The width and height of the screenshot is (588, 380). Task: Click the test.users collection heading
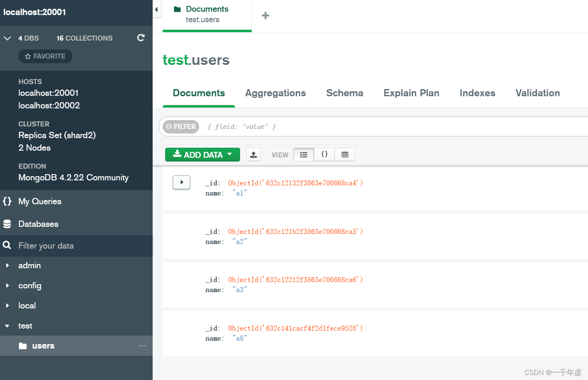196,60
